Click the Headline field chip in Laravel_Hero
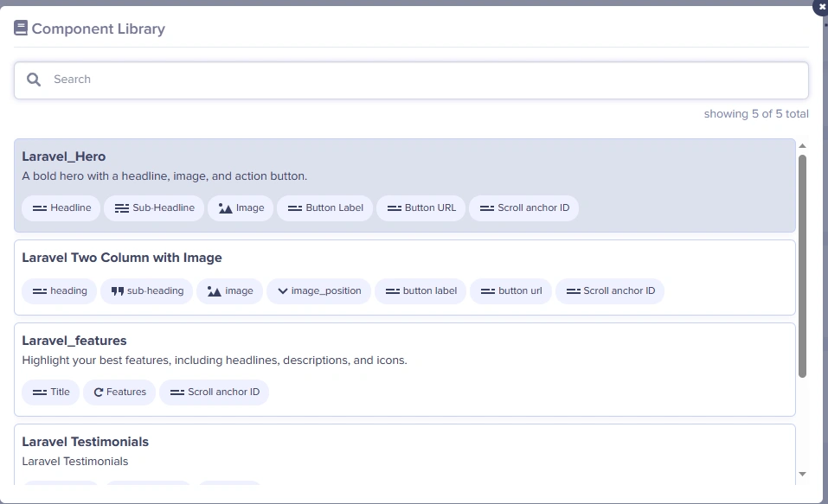 [61, 208]
